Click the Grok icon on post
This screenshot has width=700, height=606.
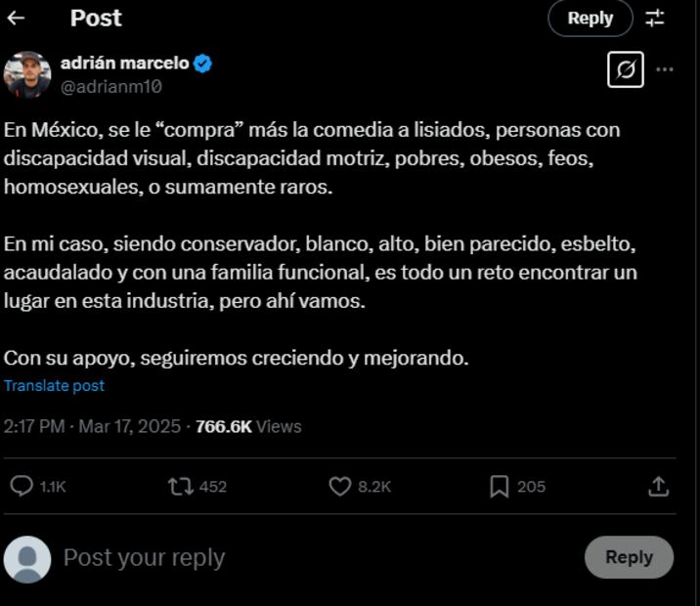(626, 69)
